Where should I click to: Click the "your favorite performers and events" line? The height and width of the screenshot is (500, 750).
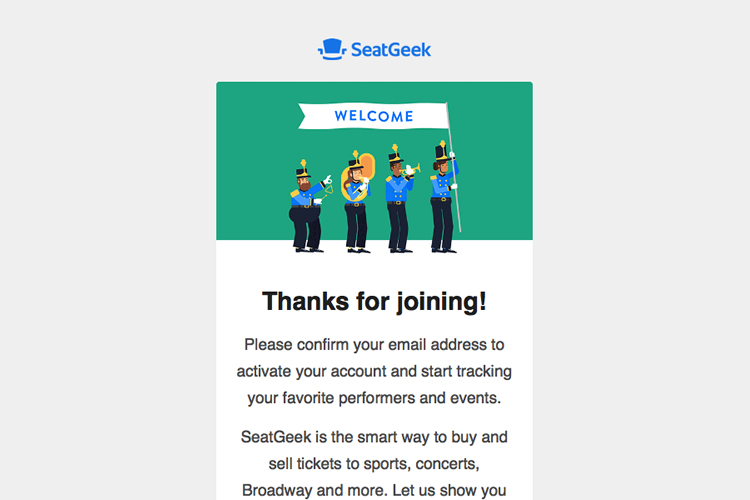pos(374,398)
